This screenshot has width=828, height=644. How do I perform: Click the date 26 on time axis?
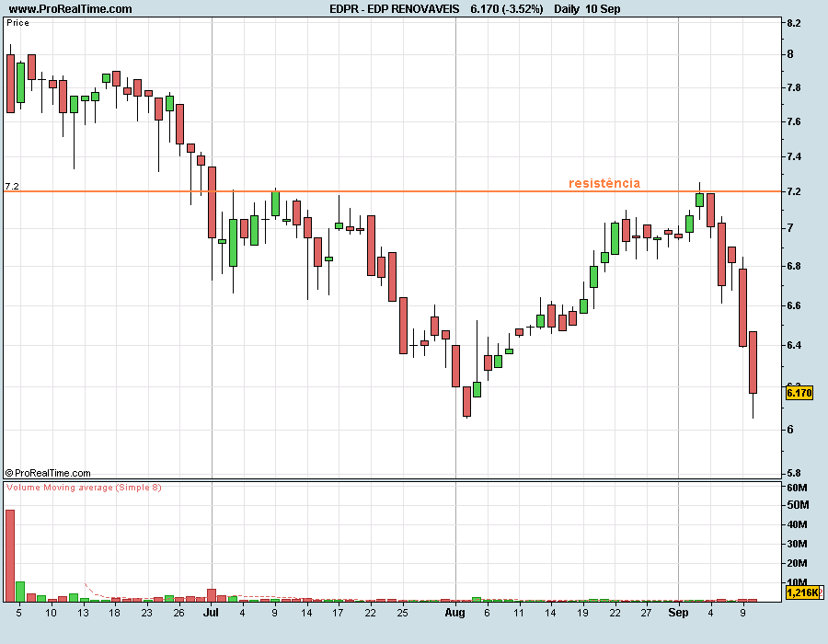coord(178,613)
